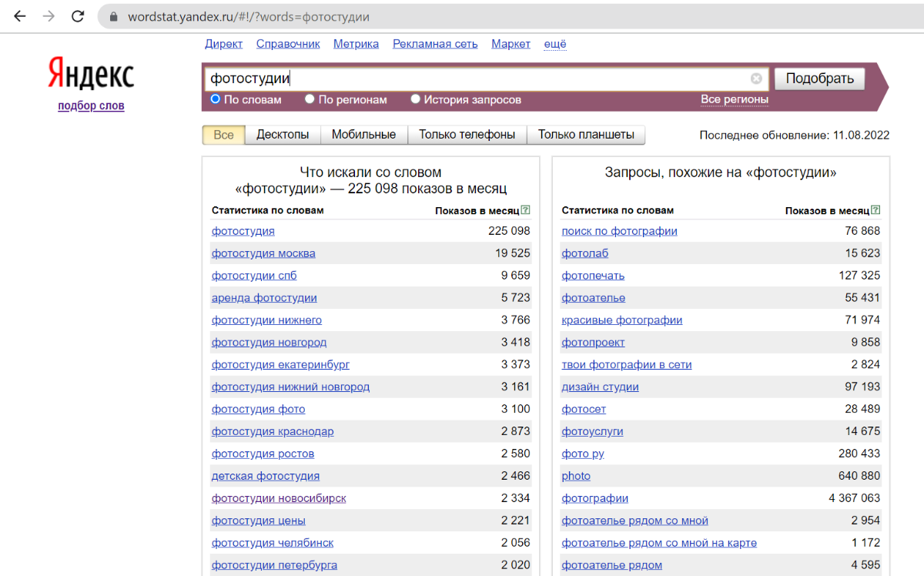This screenshot has height=576, width=924.
Task: Open the «красивые фотографии» similar query
Action: click(x=622, y=320)
